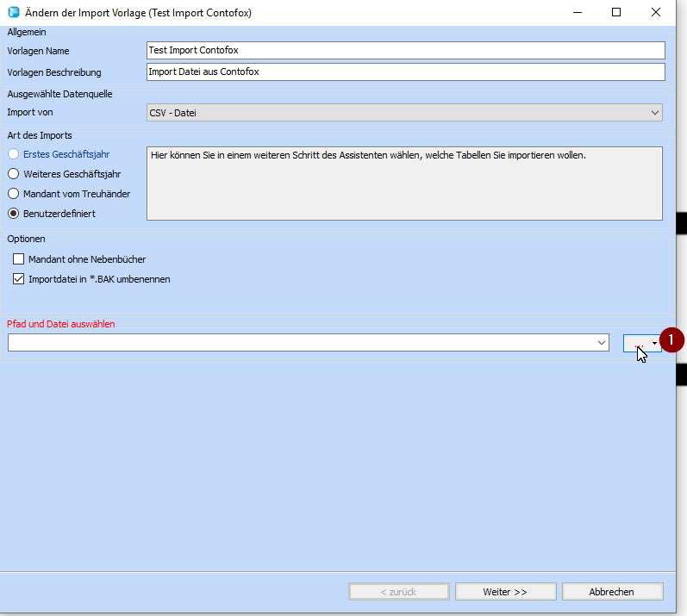Uncheck 'Importdatei in *.BAK umbenennen'
The height and width of the screenshot is (616, 687).
(x=19, y=279)
